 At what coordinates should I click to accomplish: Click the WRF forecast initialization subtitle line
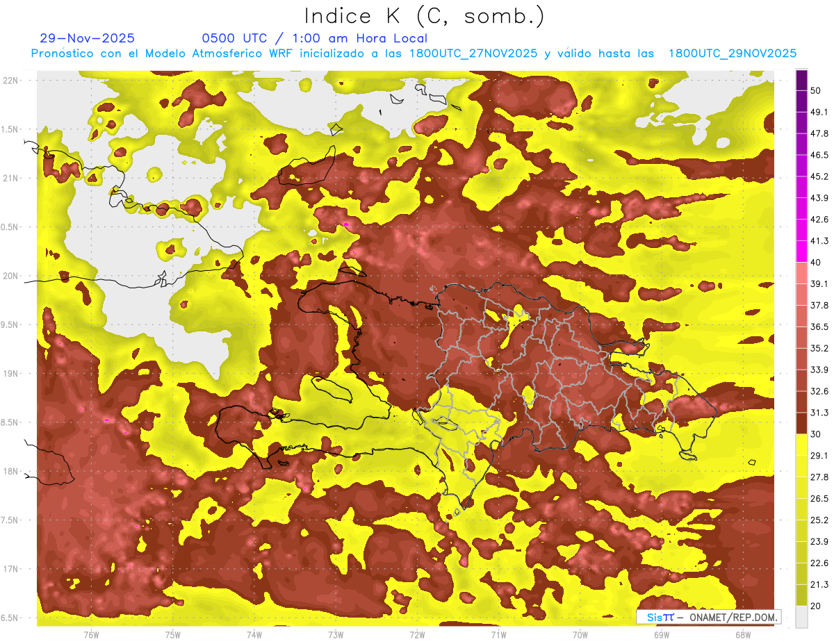coord(414,53)
